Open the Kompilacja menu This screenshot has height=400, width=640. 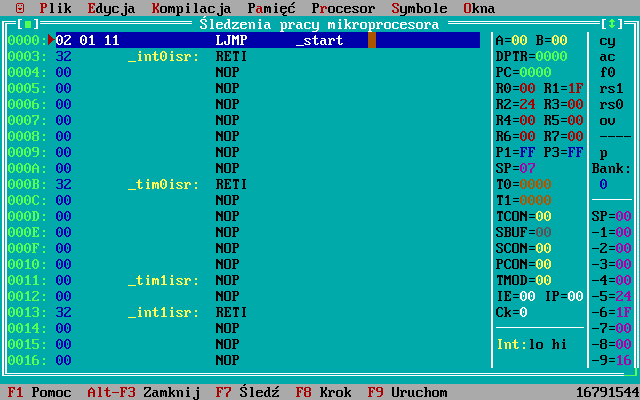191,8
